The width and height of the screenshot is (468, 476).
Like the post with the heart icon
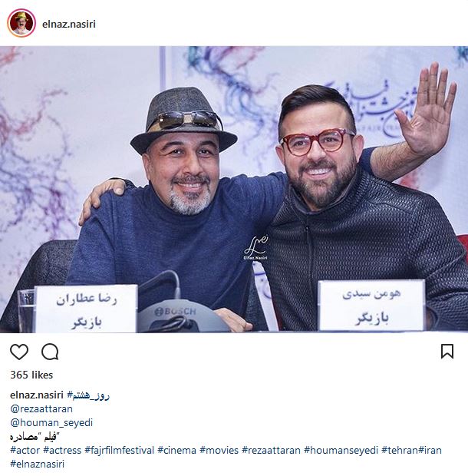point(19,352)
